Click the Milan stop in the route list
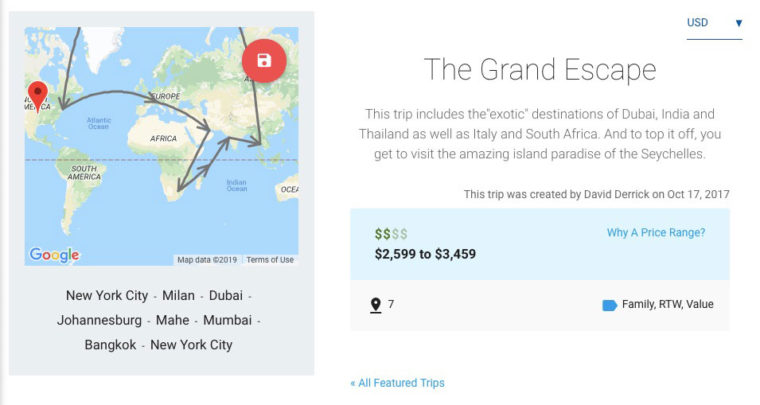This screenshot has height=405, width=760. coord(178,296)
